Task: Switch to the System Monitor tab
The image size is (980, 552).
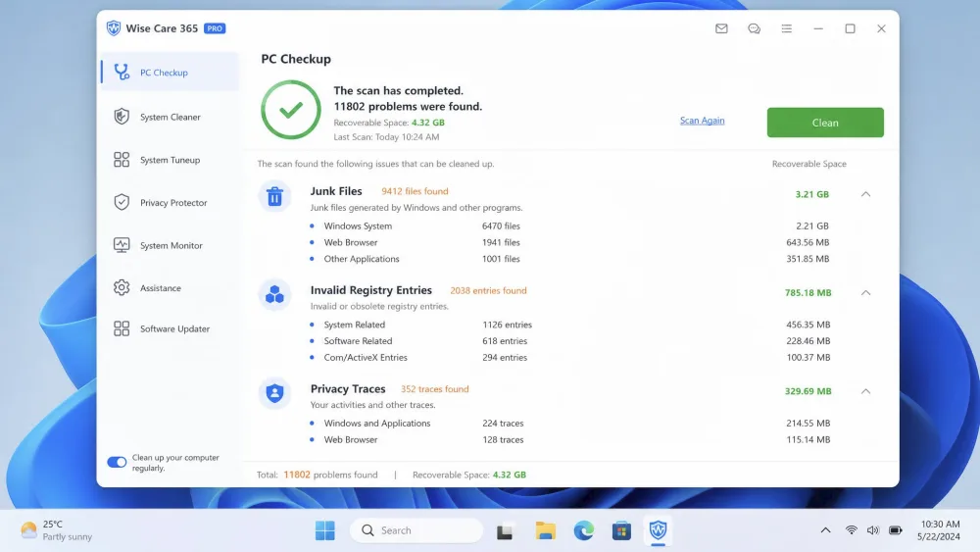Action: click(170, 246)
